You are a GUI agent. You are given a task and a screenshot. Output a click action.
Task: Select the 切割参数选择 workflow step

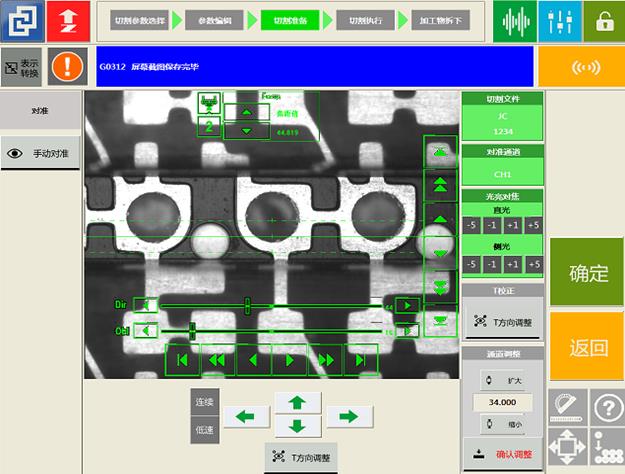tap(138, 20)
